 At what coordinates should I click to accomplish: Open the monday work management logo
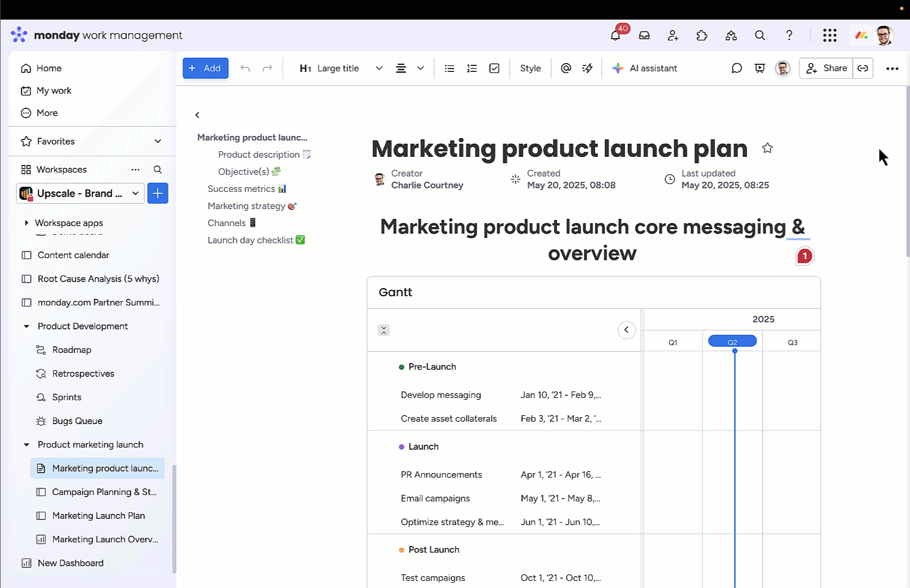click(97, 35)
